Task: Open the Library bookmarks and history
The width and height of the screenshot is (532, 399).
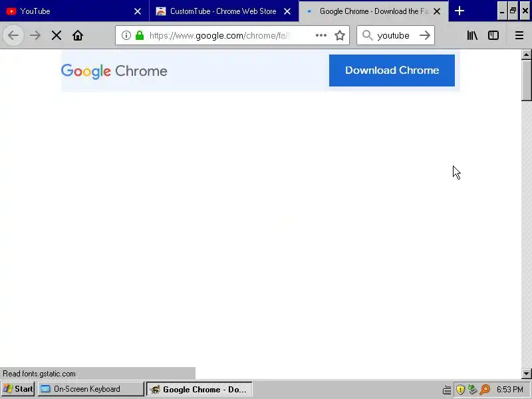Action: 472,35
